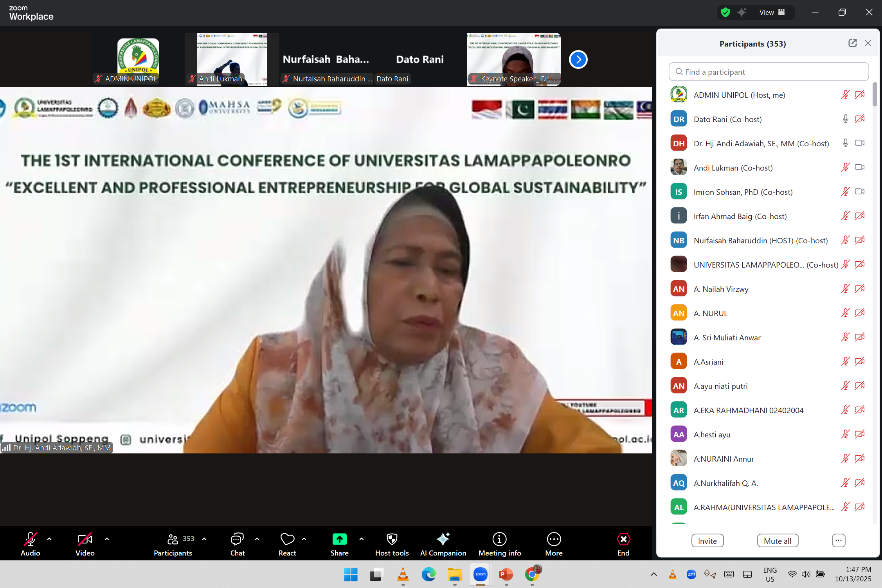Open AI Companion sparkle icon
Viewport: 882px width, 588px height.
pos(443,540)
